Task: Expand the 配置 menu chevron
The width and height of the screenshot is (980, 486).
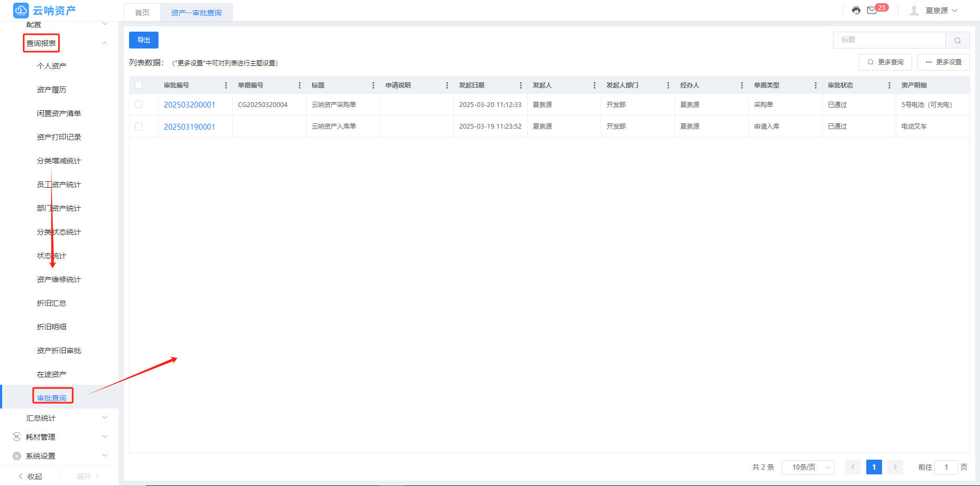Action: (105, 24)
